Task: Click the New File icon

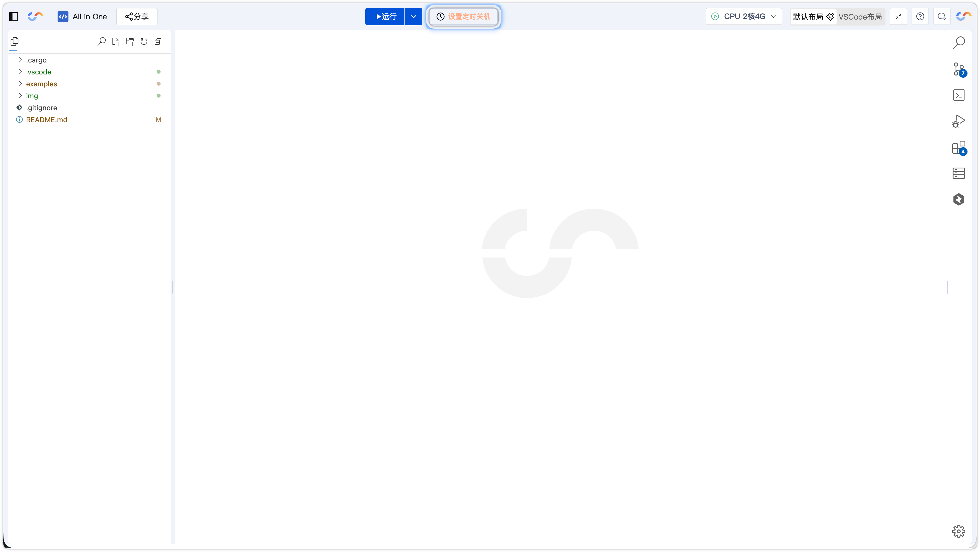Action: point(116,42)
